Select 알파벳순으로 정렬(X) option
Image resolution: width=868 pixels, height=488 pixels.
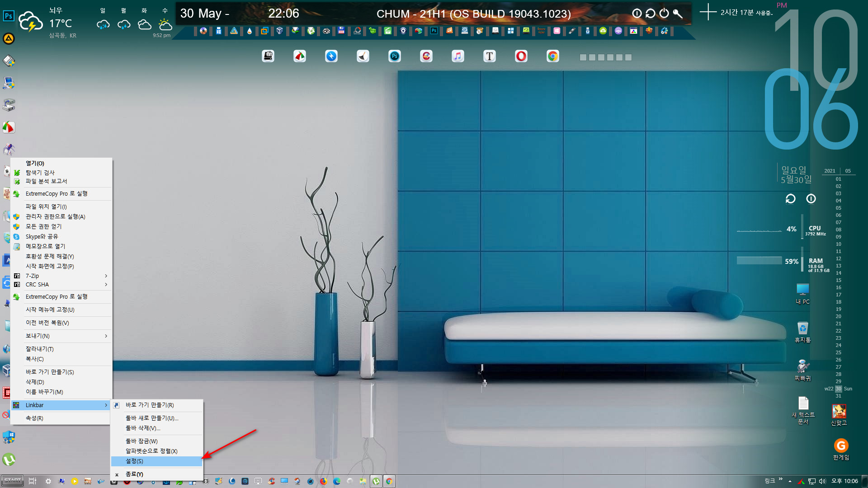pyautogui.click(x=156, y=451)
